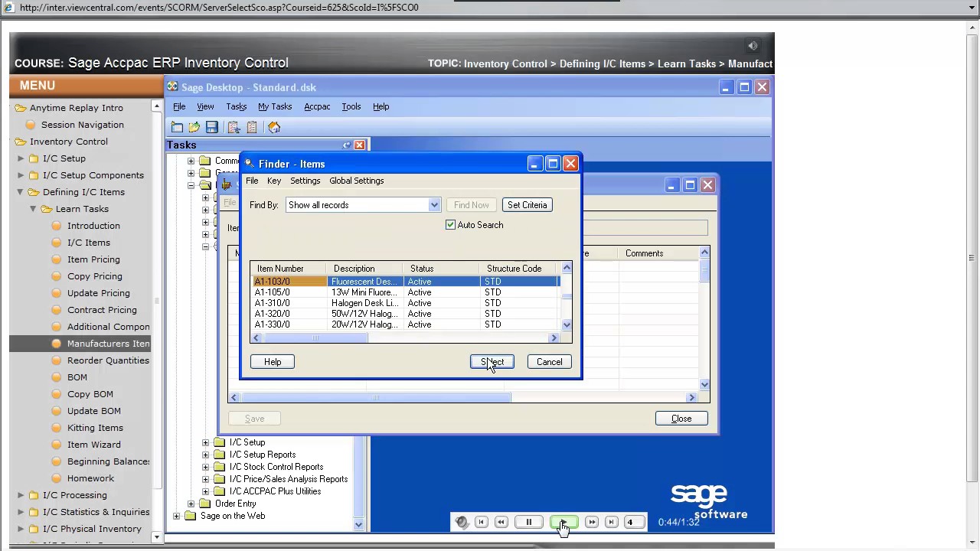The width and height of the screenshot is (980, 551).
Task: Click the Homework lesson bullet icon
Action: (x=56, y=478)
